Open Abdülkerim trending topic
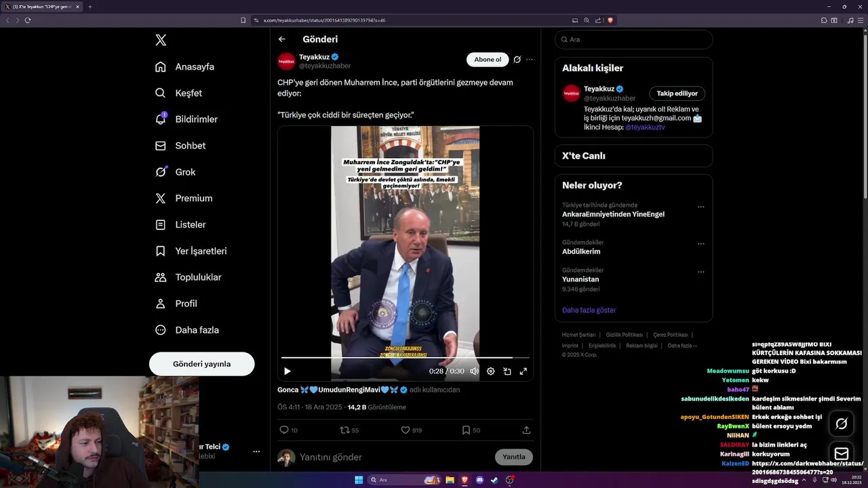This screenshot has height=488, width=868. (581, 251)
